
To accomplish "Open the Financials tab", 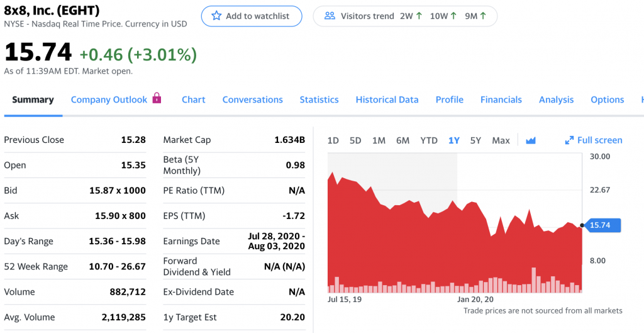I will click(x=501, y=99).
